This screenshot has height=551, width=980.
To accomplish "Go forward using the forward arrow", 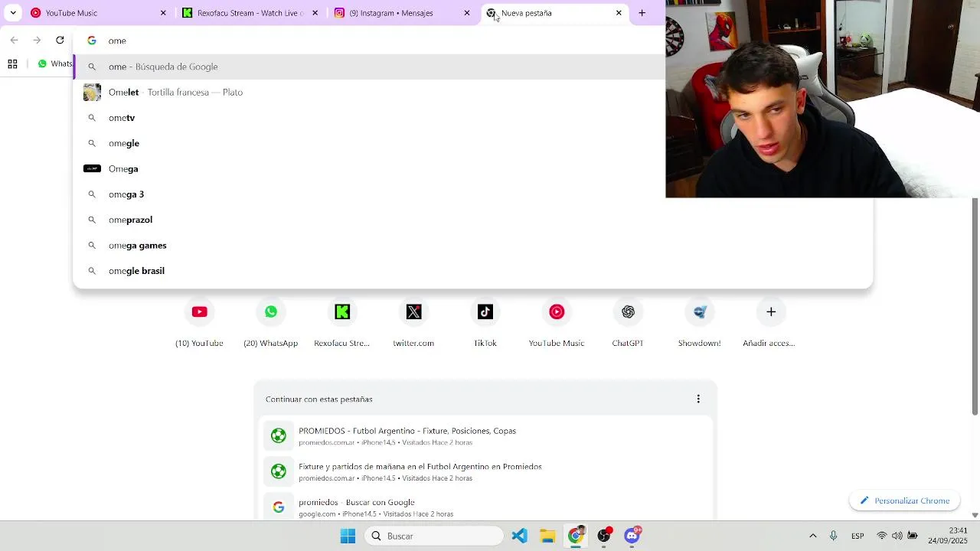I will [37, 40].
